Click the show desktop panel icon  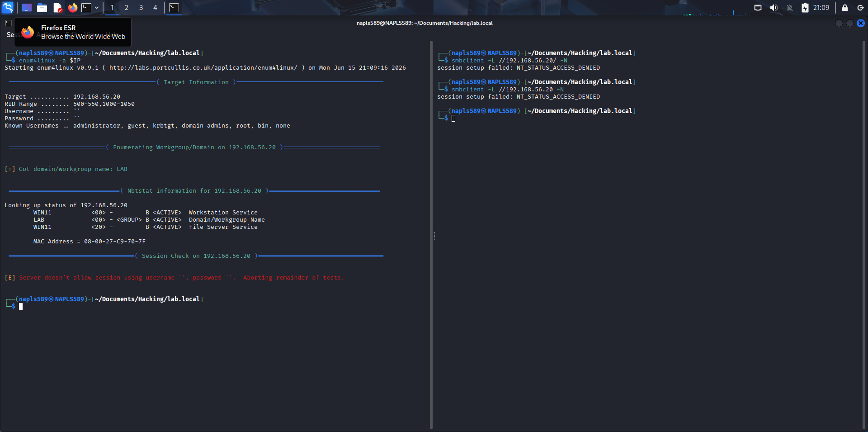pyautogui.click(x=27, y=8)
